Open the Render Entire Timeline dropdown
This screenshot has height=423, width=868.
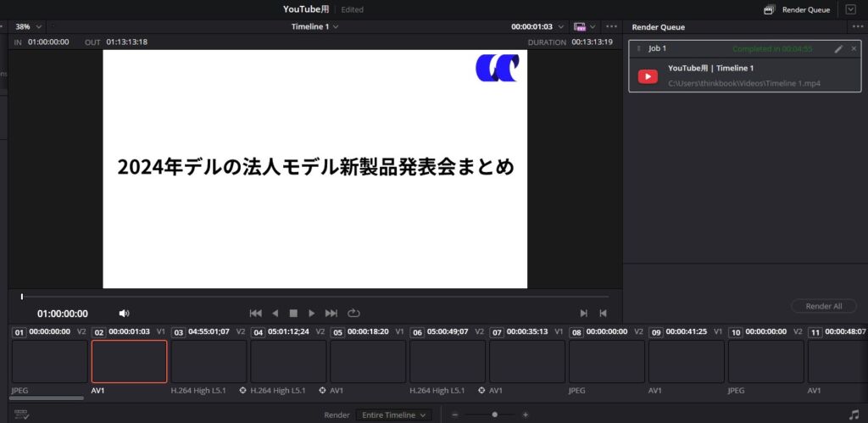pyautogui.click(x=393, y=415)
